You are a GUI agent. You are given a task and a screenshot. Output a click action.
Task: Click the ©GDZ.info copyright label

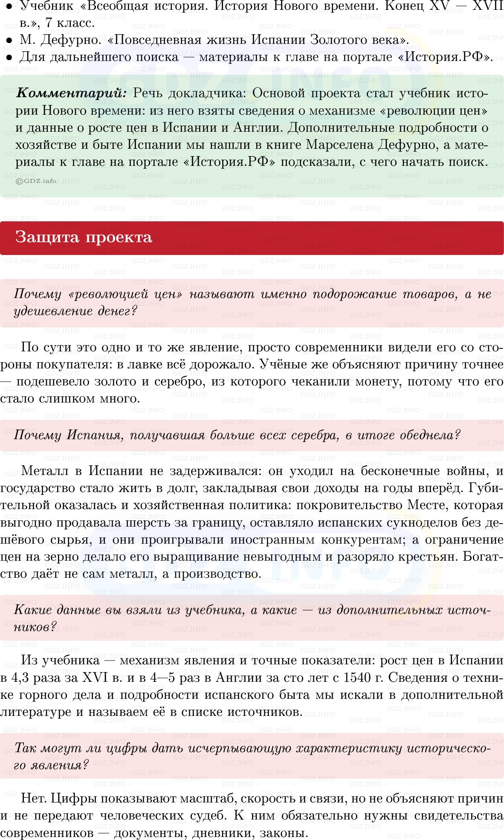point(36,181)
